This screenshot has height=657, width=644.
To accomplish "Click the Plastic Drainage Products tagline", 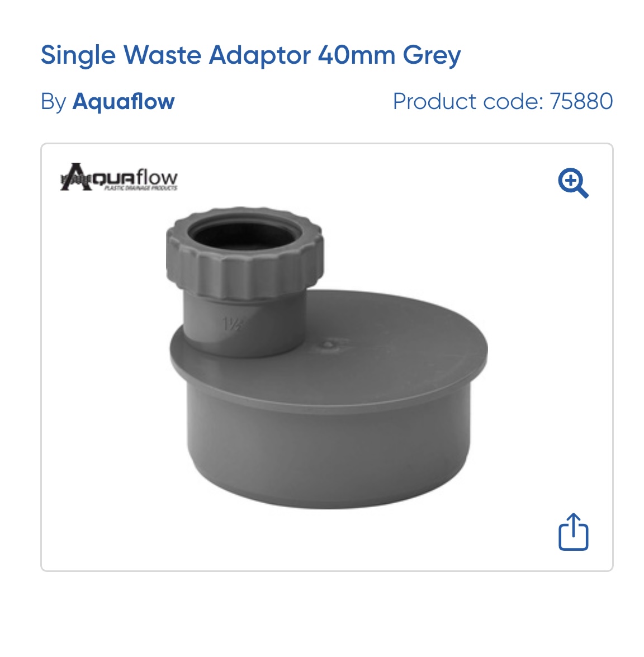I will (x=141, y=188).
